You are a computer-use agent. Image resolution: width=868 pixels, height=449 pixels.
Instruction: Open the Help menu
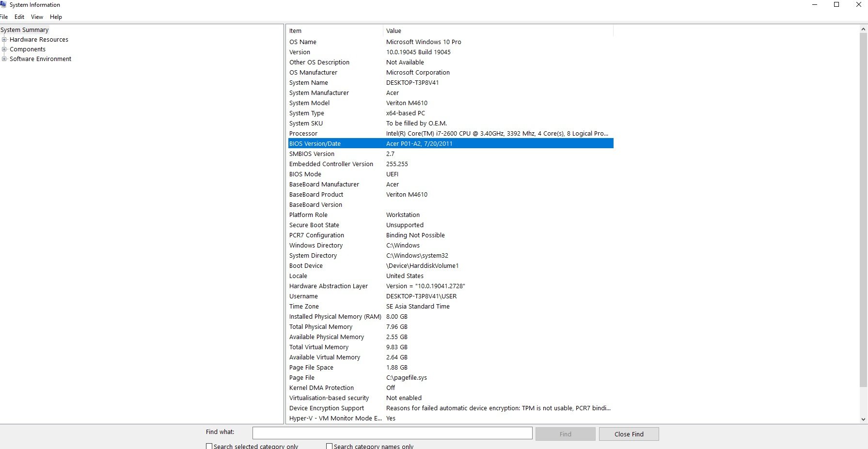tap(56, 17)
